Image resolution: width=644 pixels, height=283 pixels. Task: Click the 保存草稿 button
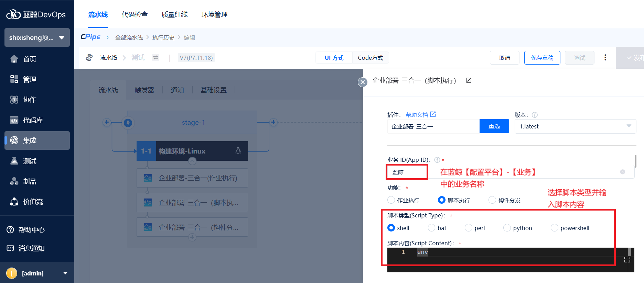click(542, 58)
